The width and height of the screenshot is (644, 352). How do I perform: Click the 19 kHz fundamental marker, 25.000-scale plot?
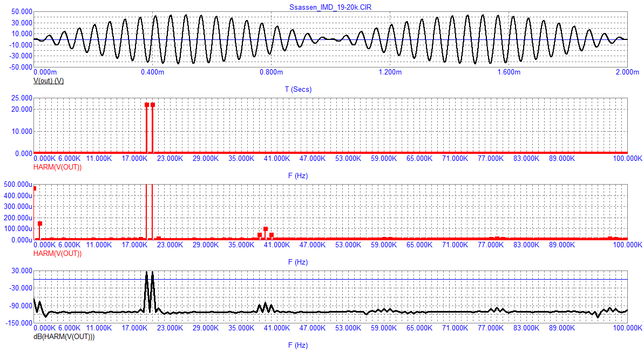click(147, 105)
